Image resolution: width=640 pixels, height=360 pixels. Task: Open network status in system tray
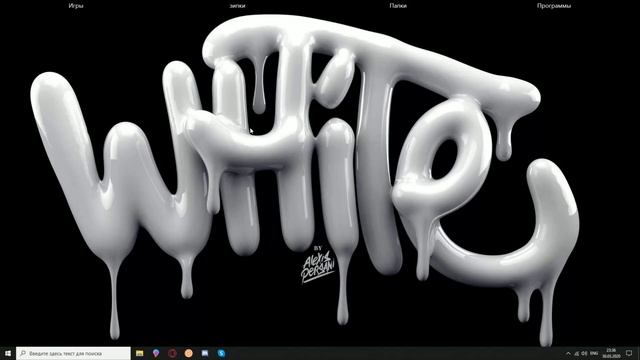point(577,353)
